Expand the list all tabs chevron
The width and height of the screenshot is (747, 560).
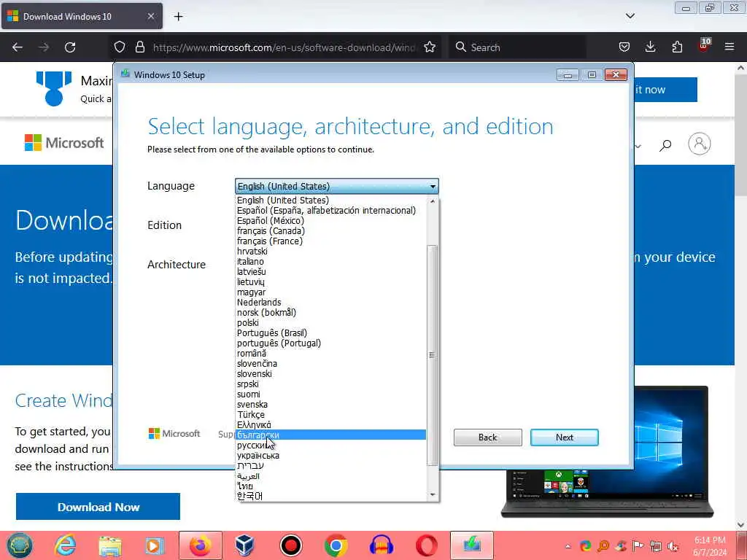click(x=630, y=16)
